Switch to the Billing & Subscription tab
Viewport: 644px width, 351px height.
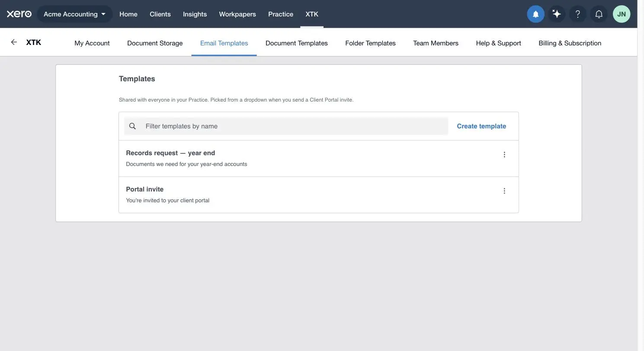[x=570, y=43]
